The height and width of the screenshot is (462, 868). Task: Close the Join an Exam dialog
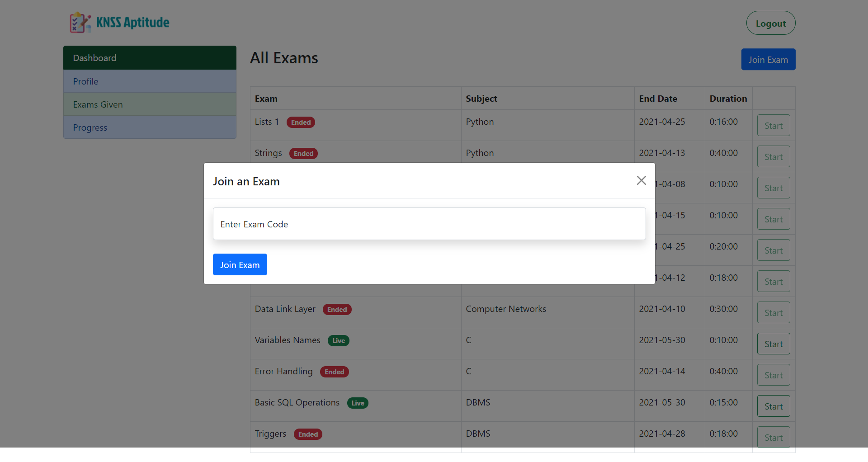(x=641, y=180)
